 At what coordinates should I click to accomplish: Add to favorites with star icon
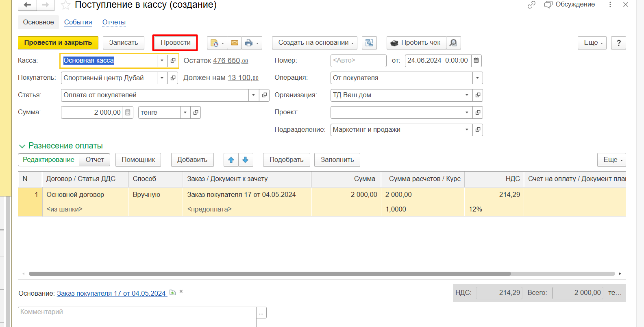[65, 5]
